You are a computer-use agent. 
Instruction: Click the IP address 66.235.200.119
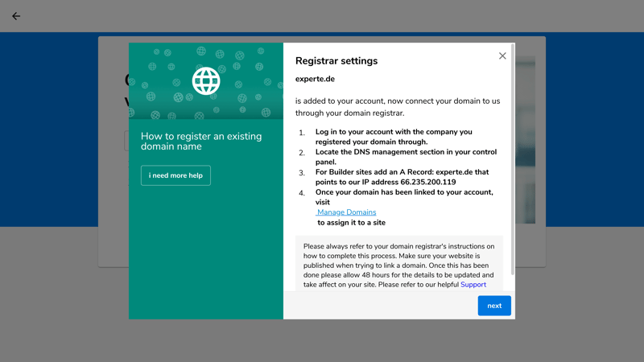[428, 182]
